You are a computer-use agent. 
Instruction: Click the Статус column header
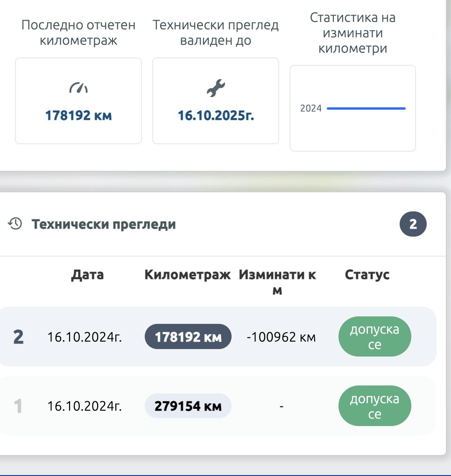(x=367, y=275)
